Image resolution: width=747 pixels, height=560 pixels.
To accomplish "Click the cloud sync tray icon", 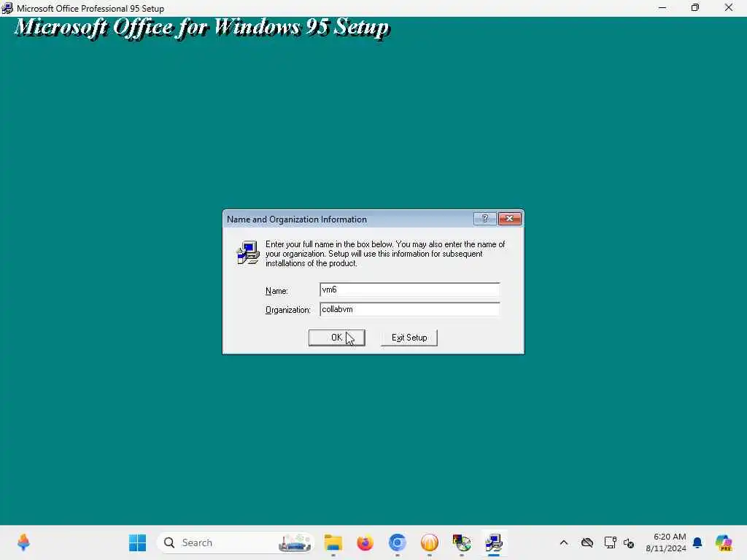I will [x=587, y=542].
